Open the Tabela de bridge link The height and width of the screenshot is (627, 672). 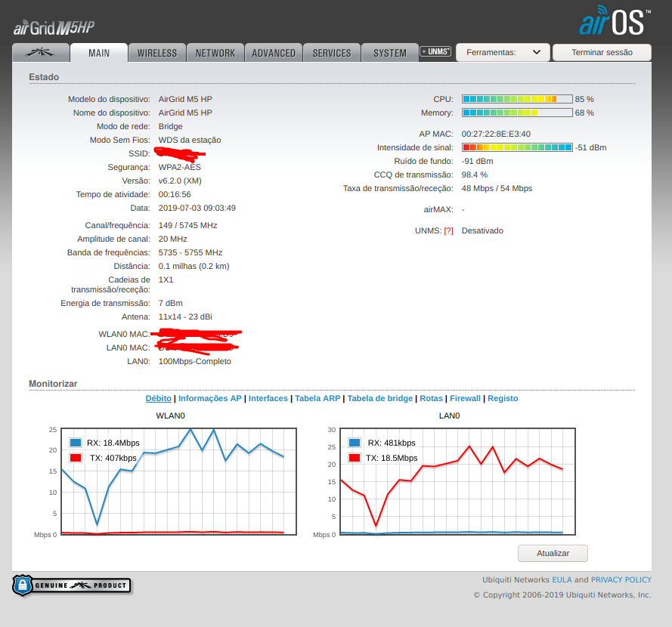pos(379,398)
